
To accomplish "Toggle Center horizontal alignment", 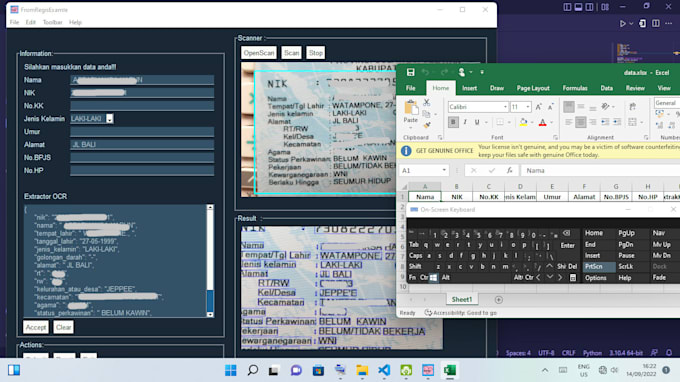I will [580, 123].
